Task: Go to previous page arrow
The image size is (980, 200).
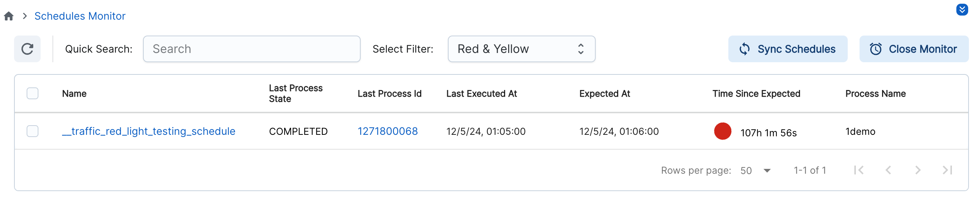Action: click(x=888, y=170)
